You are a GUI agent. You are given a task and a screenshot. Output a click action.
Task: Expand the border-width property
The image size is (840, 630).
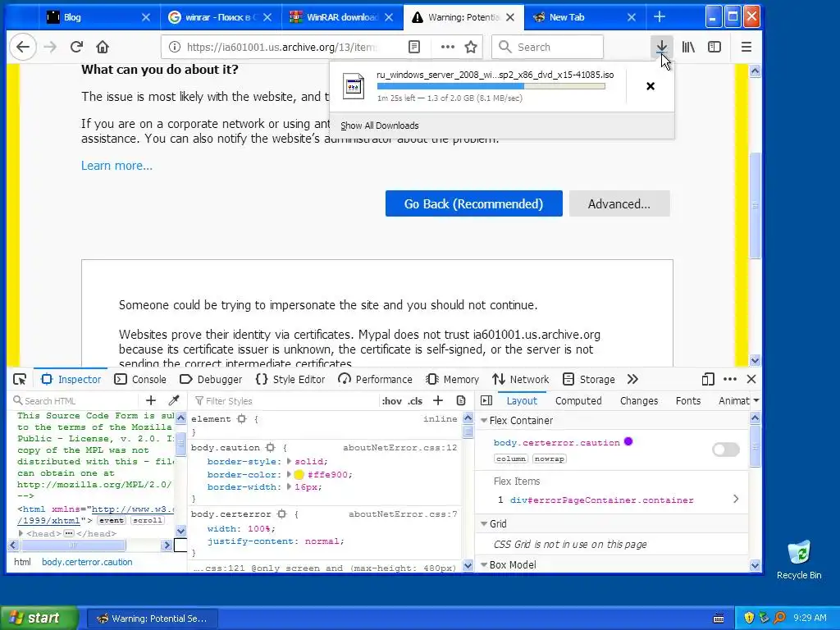(289, 487)
